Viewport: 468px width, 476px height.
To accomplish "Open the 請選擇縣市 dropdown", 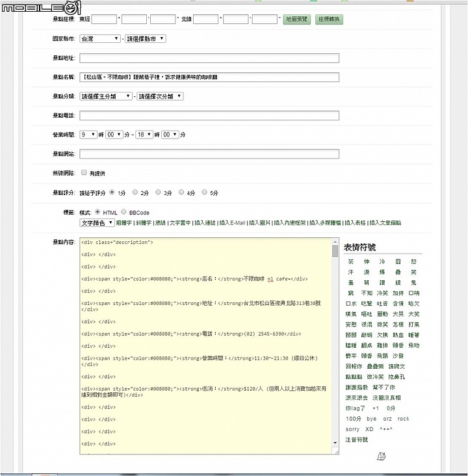I will tap(146, 38).
